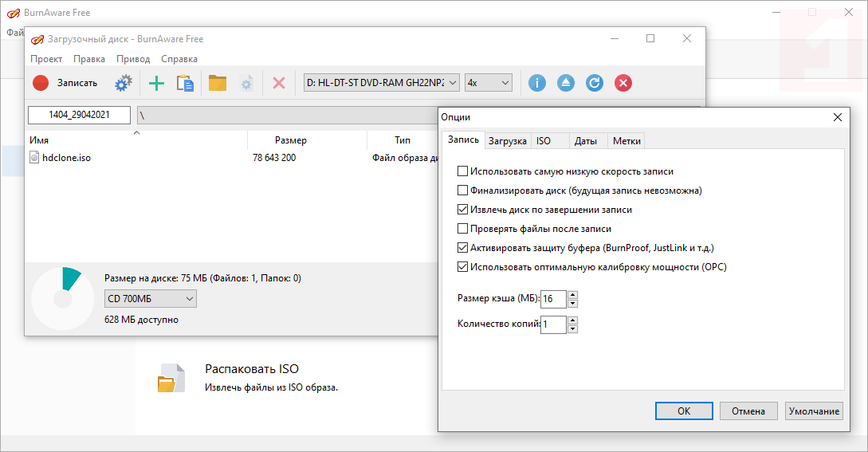The image size is (868, 452).
Task: Uncheck оптимальную калибровку мощности (OPC)
Action: [x=463, y=267]
